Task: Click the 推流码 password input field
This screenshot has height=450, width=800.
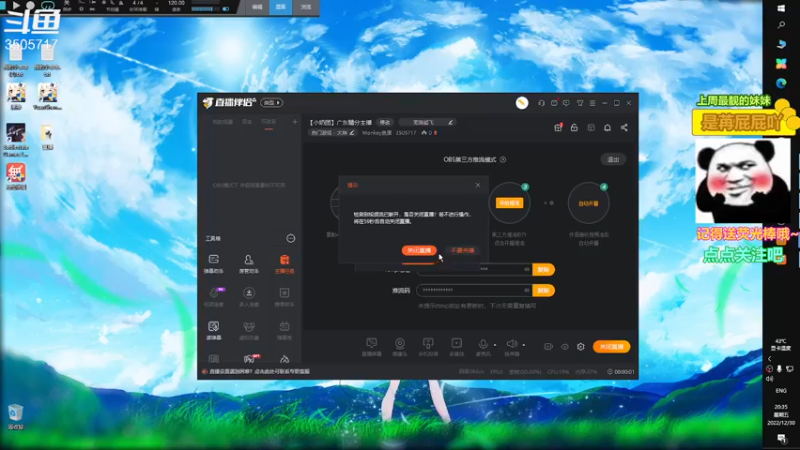Action: [x=474, y=290]
